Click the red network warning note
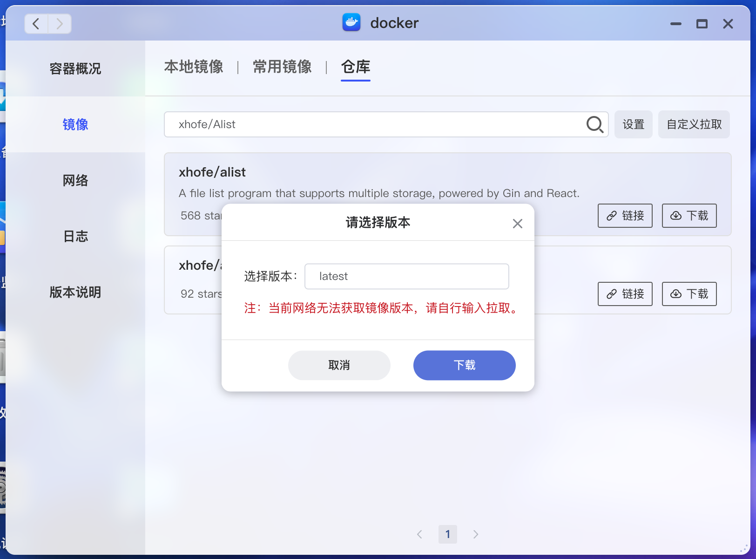The image size is (756, 559). coord(382,308)
